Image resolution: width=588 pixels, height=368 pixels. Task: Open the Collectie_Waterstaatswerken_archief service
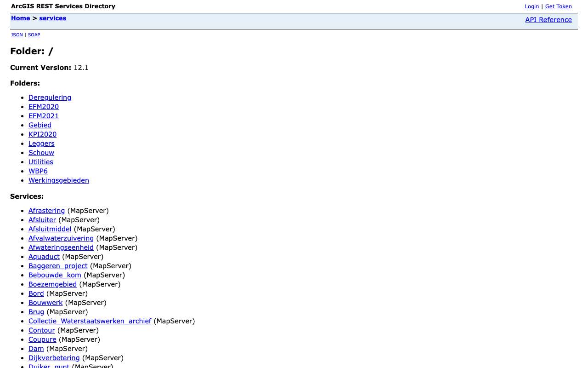[x=90, y=321]
